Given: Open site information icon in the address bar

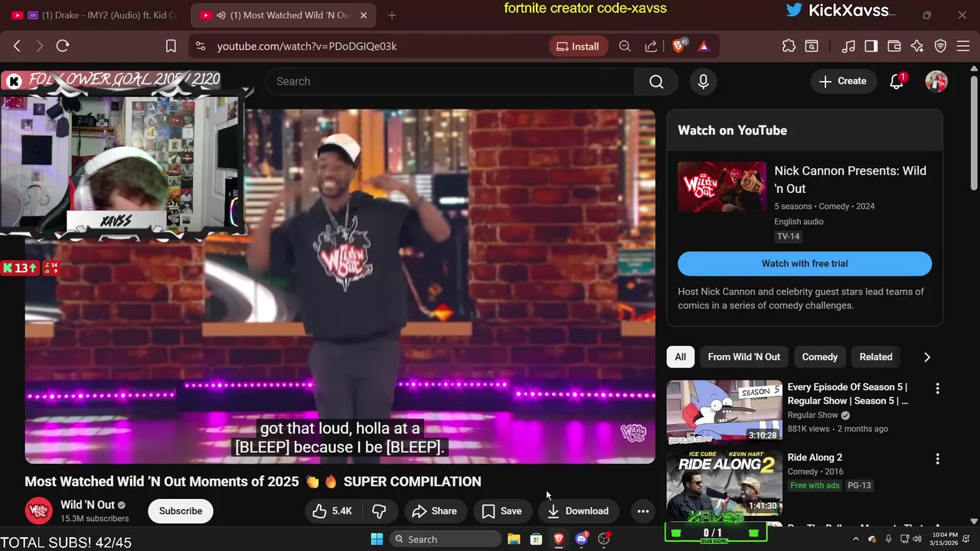Looking at the screenshot, I should 201,46.
